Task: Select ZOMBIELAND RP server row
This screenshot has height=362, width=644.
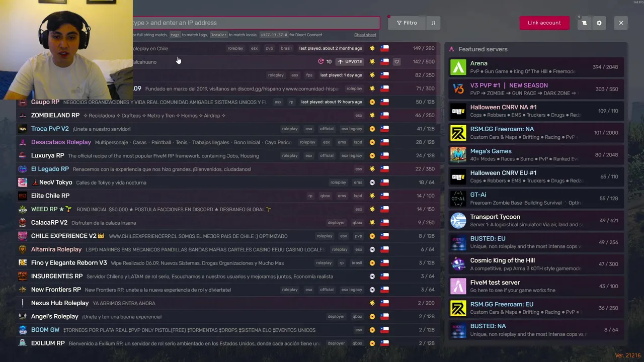Action: tap(228, 115)
